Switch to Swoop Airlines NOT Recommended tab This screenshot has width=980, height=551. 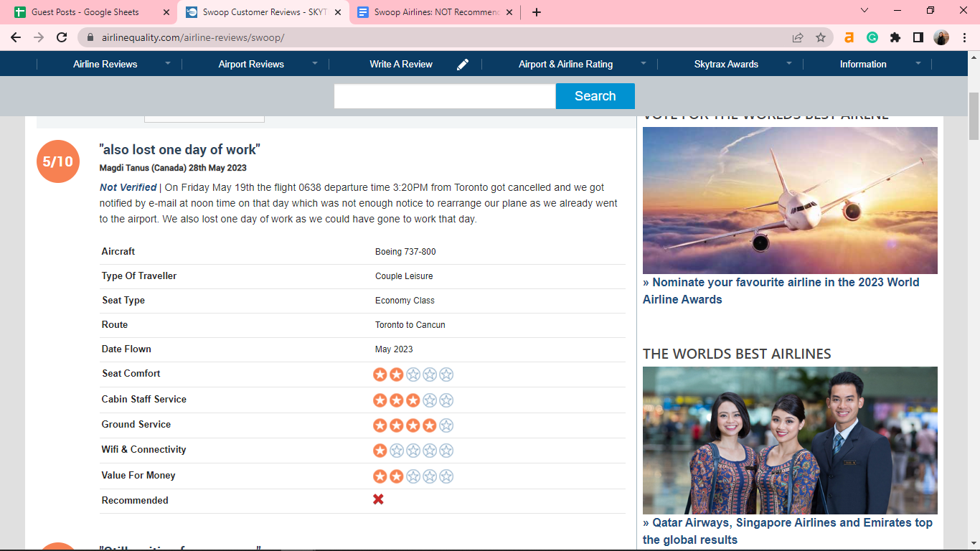[435, 12]
